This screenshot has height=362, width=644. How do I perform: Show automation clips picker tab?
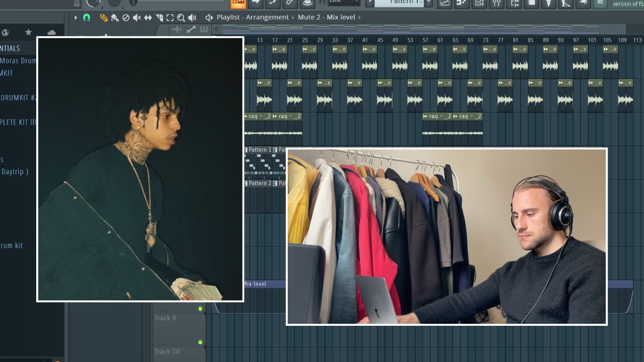tap(191, 30)
